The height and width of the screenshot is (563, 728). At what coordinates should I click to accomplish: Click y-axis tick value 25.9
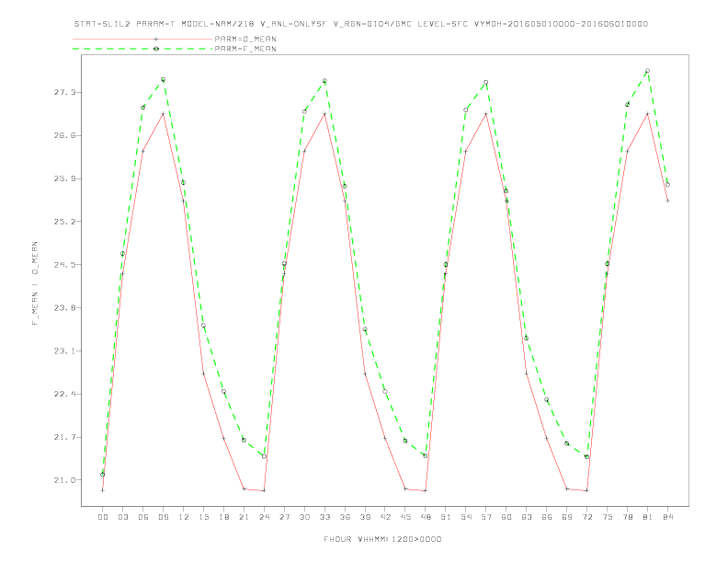63,178
